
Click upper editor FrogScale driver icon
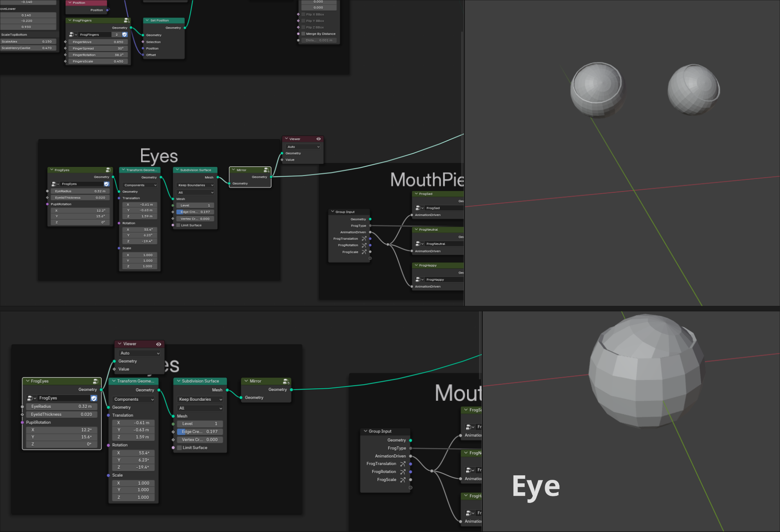point(364,252)
